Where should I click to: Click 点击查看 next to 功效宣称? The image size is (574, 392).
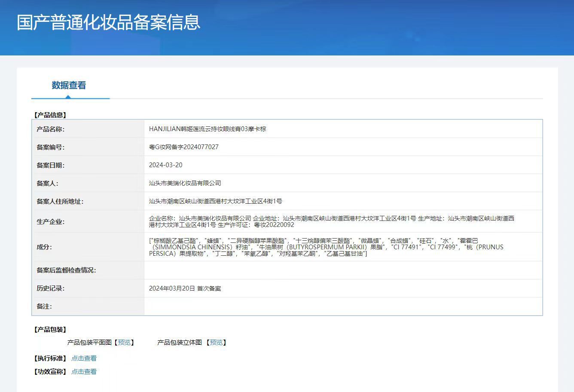point(84,372)
